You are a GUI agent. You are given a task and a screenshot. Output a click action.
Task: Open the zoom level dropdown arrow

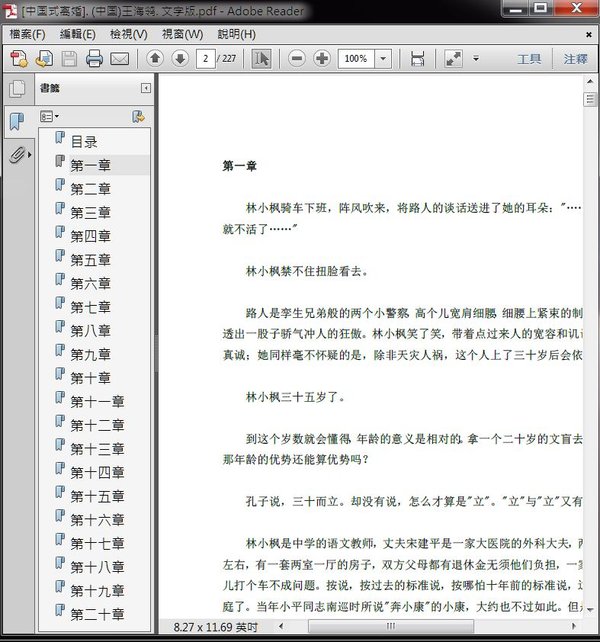point(383,59)
